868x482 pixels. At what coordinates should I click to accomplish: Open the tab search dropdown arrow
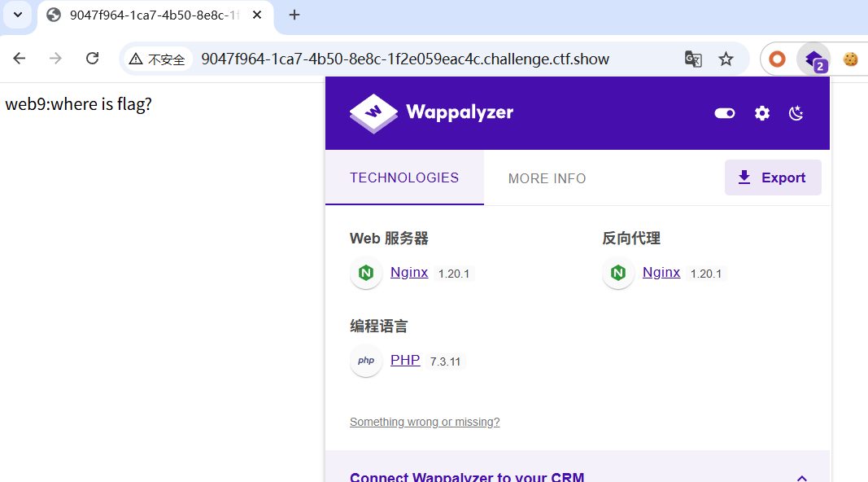17,15
